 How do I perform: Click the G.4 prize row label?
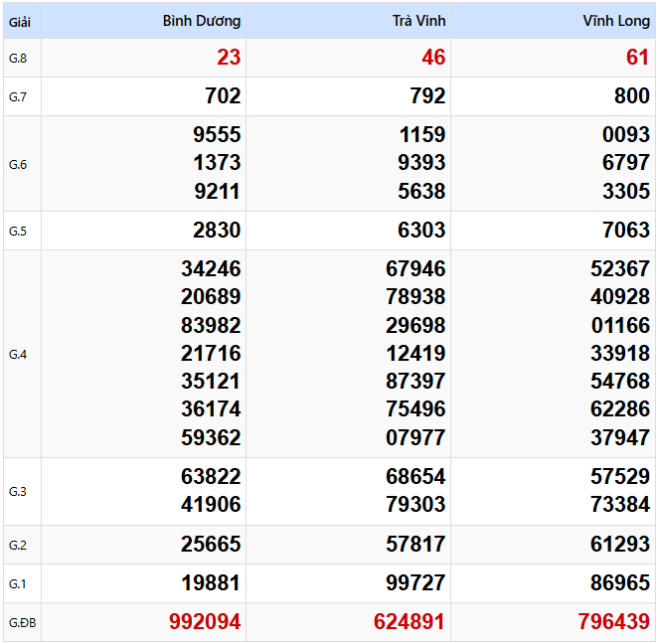[x=18, y=355]
